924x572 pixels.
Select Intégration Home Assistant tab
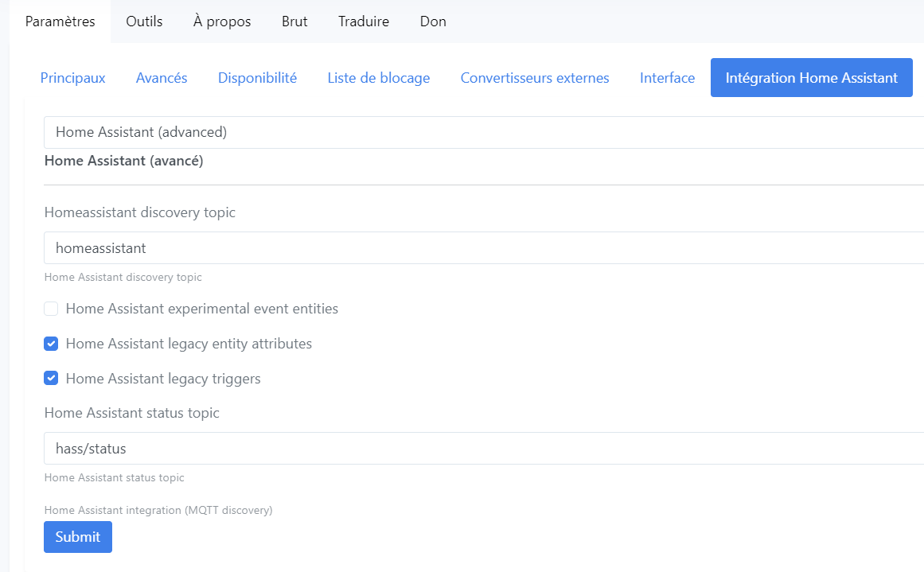pyautogui.click(x=812, y=78)
